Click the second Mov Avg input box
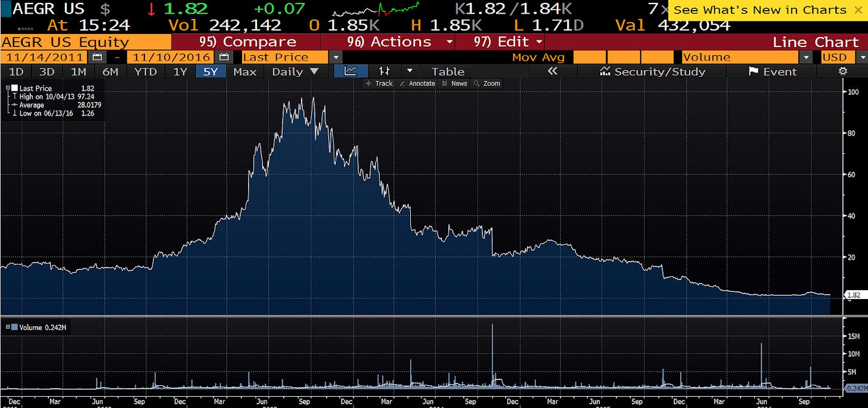 623,57
